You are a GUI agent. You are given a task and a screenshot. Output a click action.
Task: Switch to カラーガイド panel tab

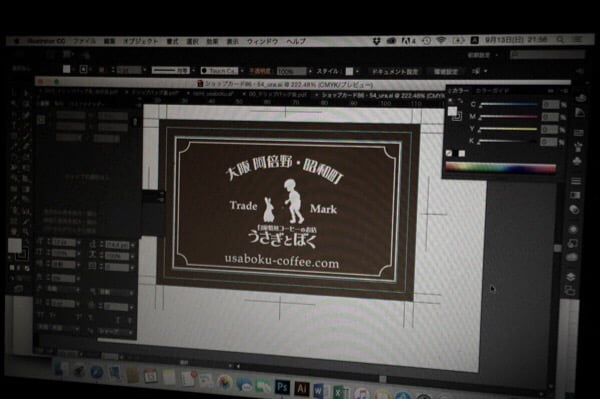(492, 91)
